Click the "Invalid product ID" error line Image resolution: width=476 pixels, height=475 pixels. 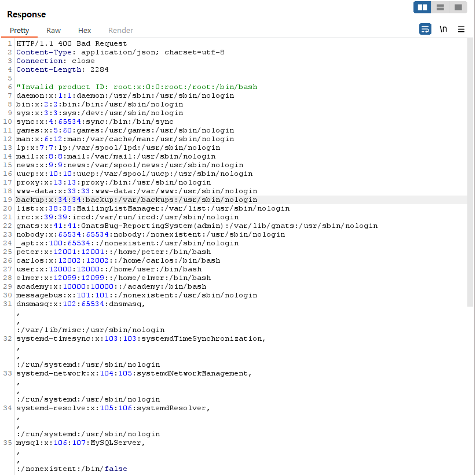(x=137, y=87)
